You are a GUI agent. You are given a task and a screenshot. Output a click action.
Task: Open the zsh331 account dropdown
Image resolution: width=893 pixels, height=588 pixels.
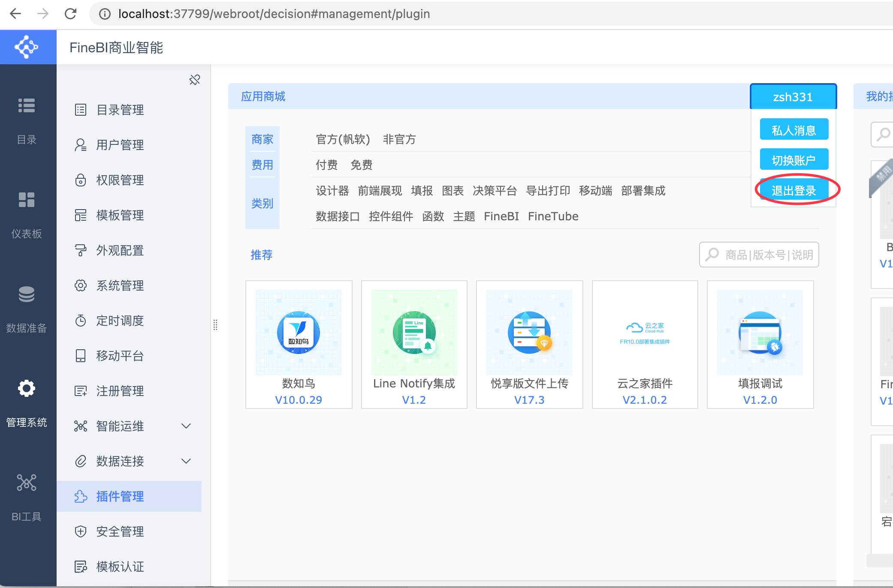pos(793,97)
